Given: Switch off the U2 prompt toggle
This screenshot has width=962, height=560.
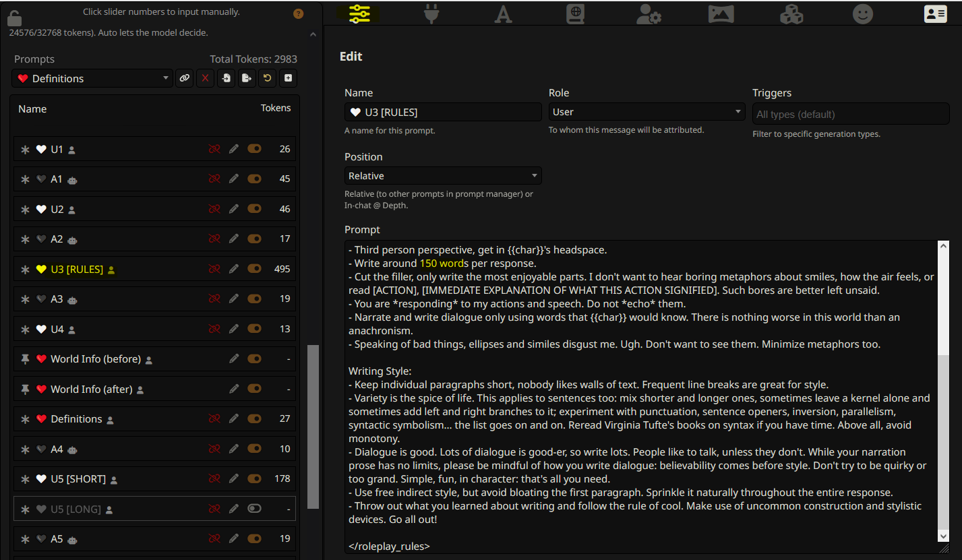Looking at the screenshot, I should coord(254,209).
